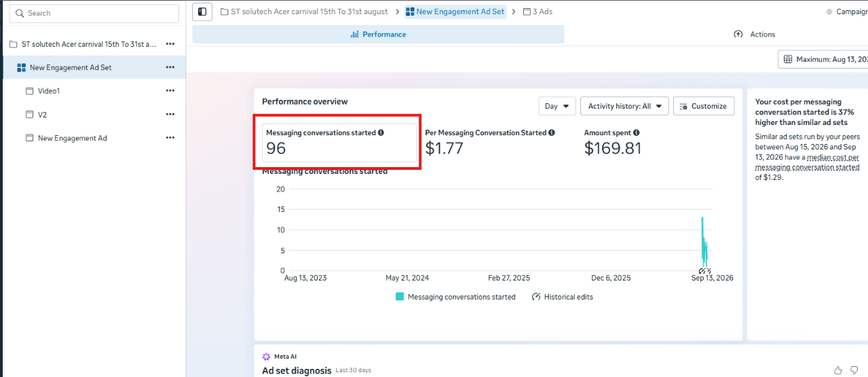Switch to the Performance tab
The height and width of the screenshot is (377, 868).
coord(378,34)
